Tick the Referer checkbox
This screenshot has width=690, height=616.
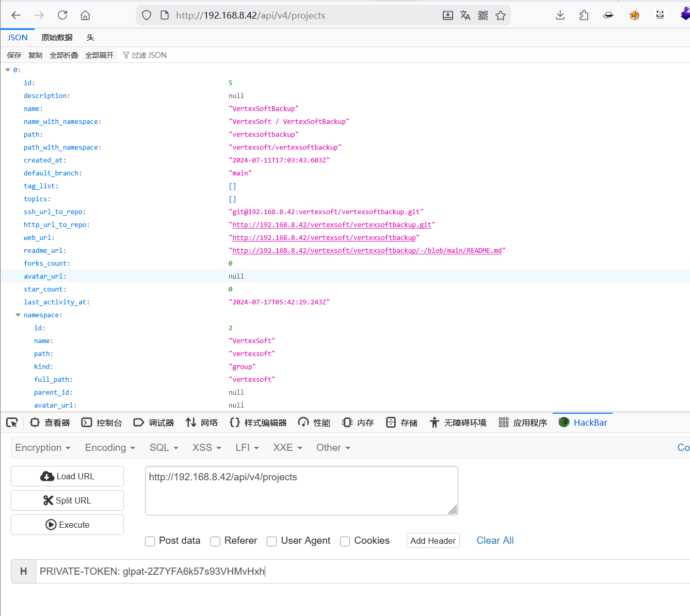[215, 541]
